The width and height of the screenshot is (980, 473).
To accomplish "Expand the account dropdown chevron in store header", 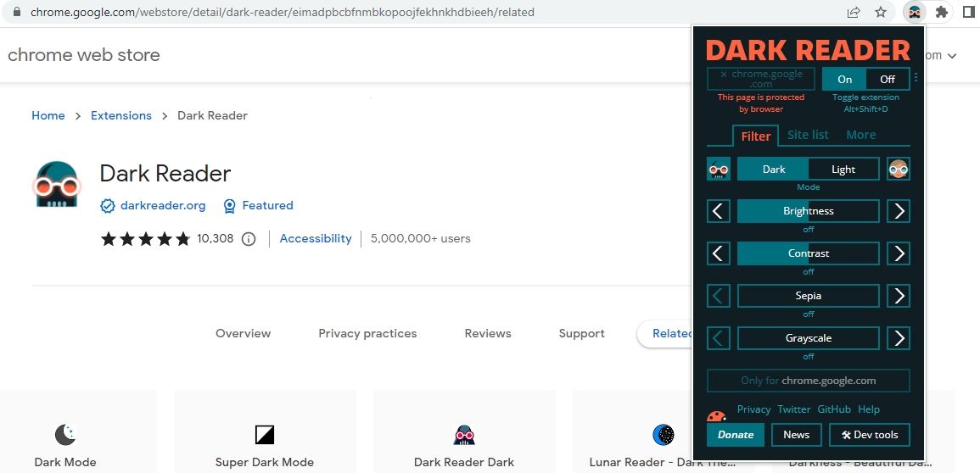I will 952,56.
